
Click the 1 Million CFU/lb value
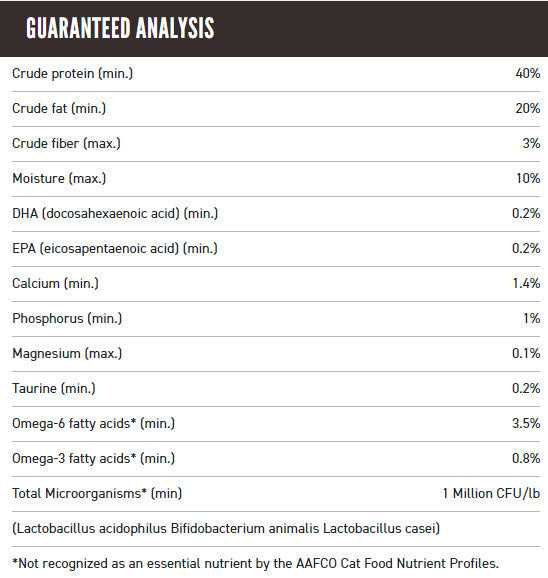point(491,494)
